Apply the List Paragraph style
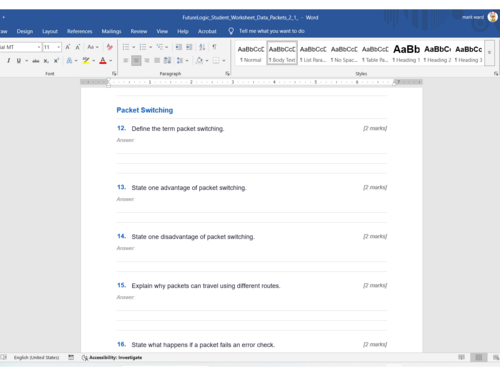 [313, 53]
